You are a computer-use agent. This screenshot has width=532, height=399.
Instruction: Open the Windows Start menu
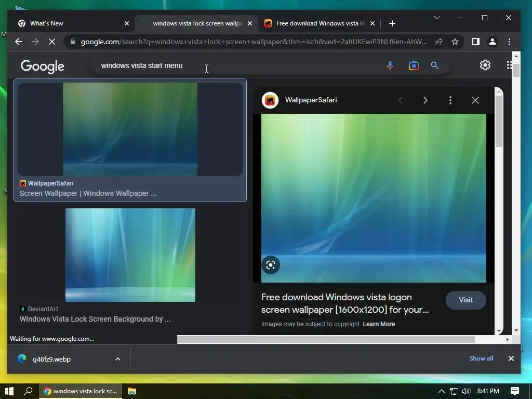9,391
